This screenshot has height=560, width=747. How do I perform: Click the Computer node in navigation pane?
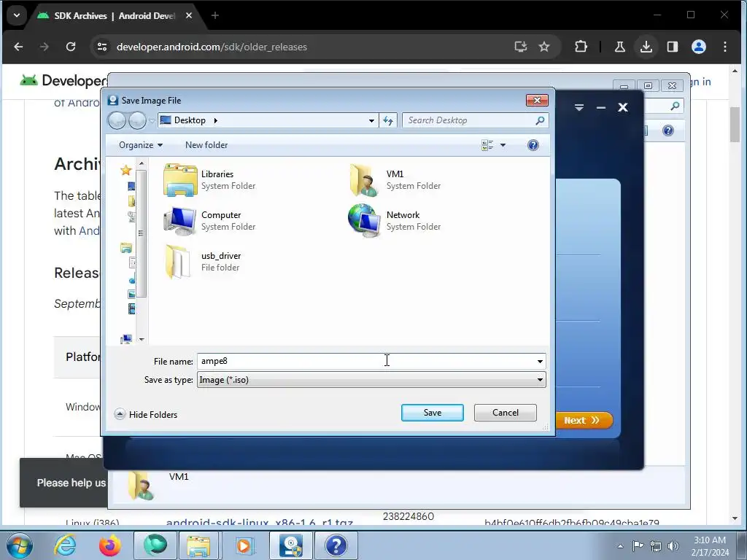coord(126,339)
